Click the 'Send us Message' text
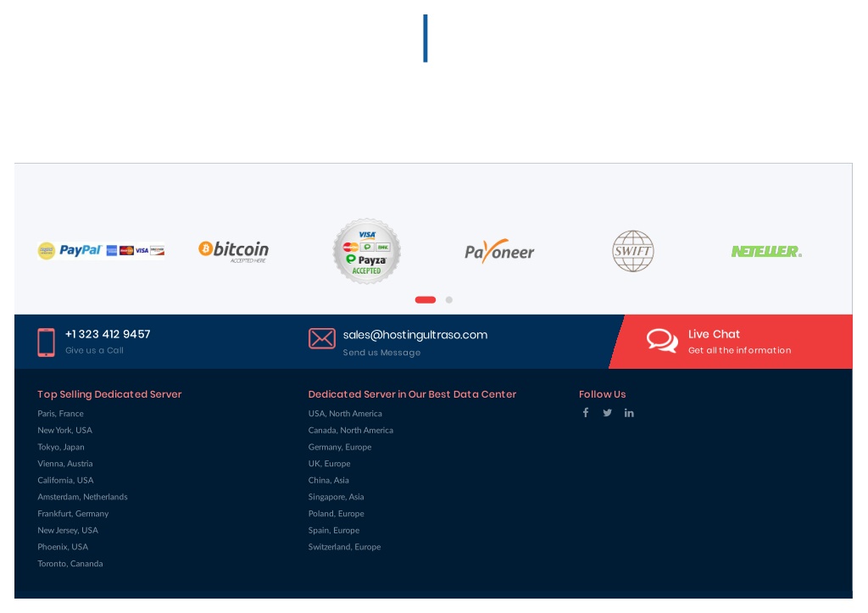This screenshot has height=613, width=868. (x=381, y=353)
